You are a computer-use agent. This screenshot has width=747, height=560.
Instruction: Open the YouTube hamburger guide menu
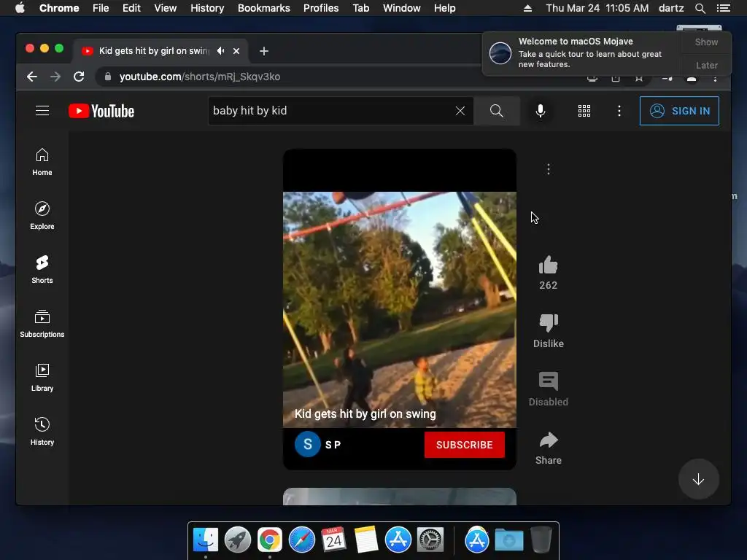42,111
